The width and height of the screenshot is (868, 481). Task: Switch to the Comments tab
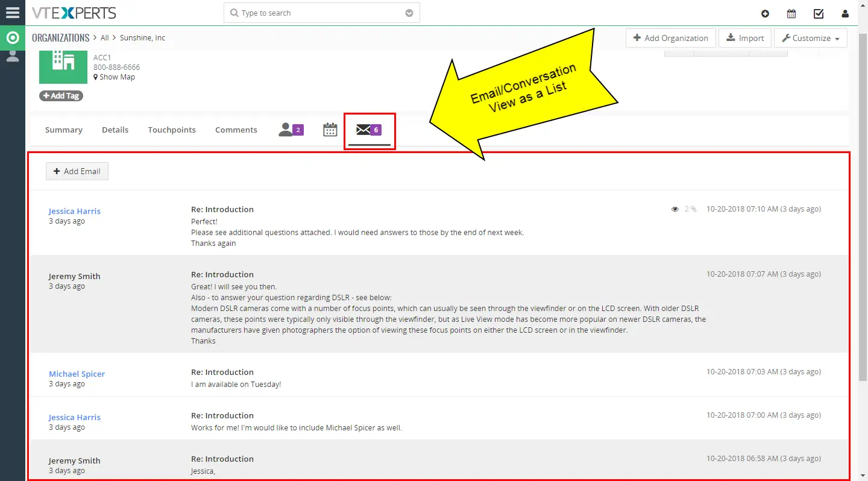point(236,130)
